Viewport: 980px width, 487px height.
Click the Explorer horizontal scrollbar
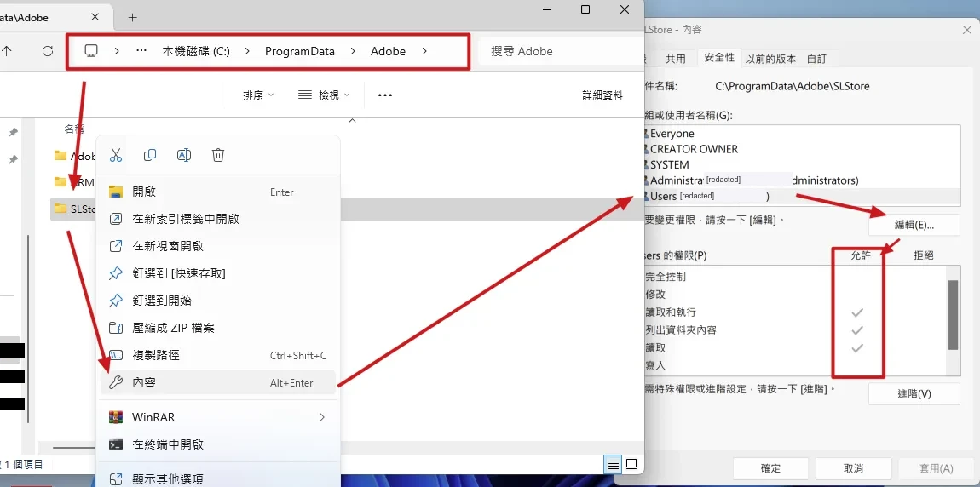tap(74, 447)
